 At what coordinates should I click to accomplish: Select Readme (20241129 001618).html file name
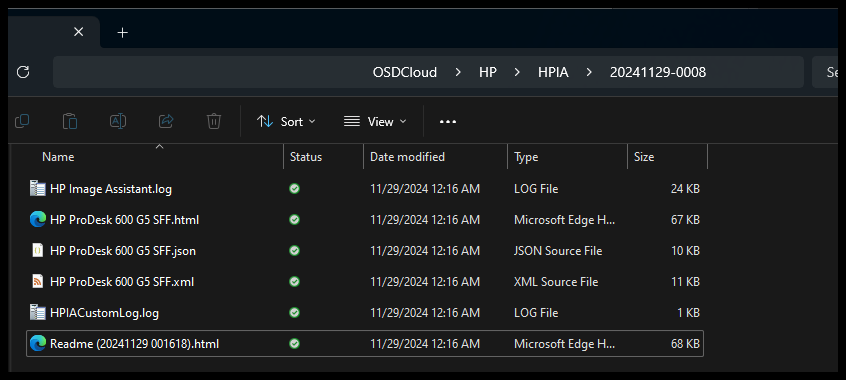click(134, 344)
